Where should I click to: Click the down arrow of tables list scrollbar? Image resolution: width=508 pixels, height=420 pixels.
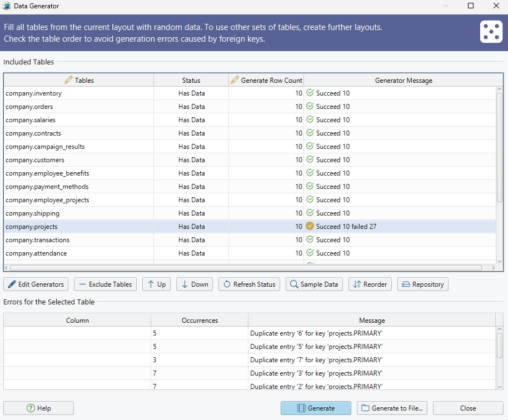[x=499, y=261]
